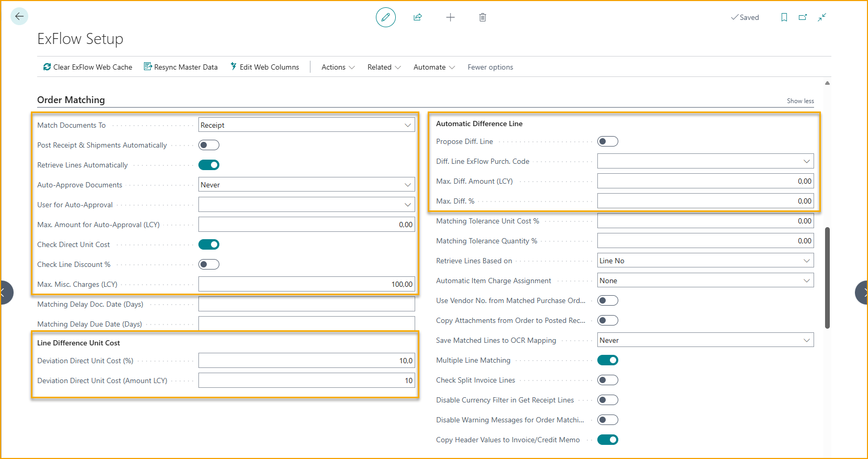Click Deviation Direct Unit Cost Amount field
The image size is (868, 459).
[x=307, y=380]
